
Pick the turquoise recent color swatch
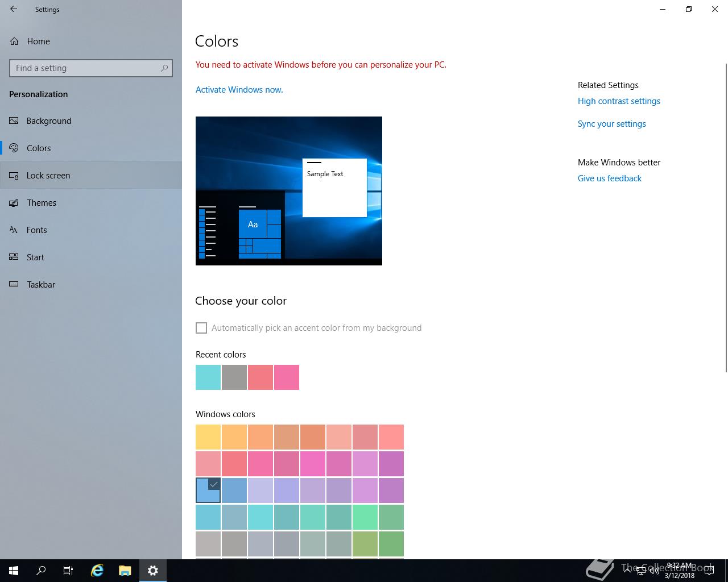click(x=208, y=377)
